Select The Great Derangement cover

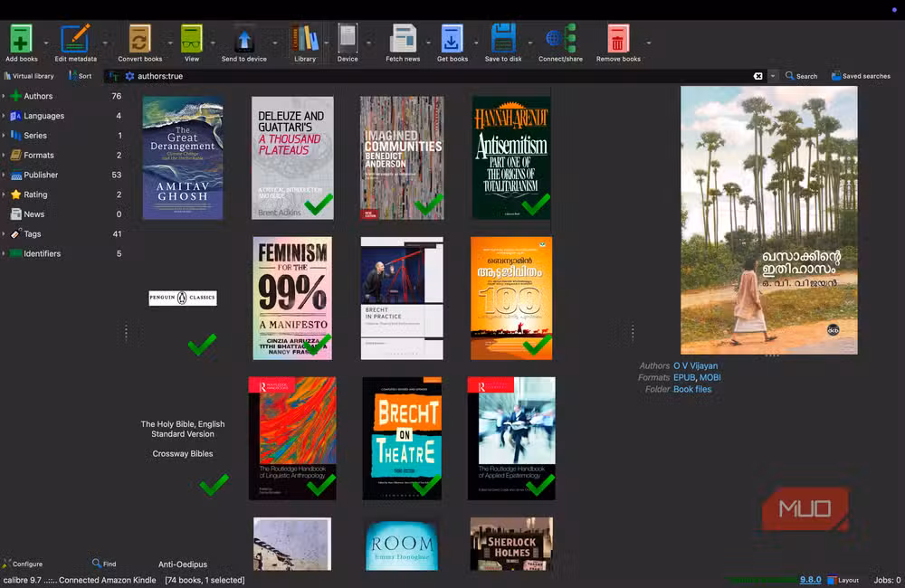(x=183, y=157)
